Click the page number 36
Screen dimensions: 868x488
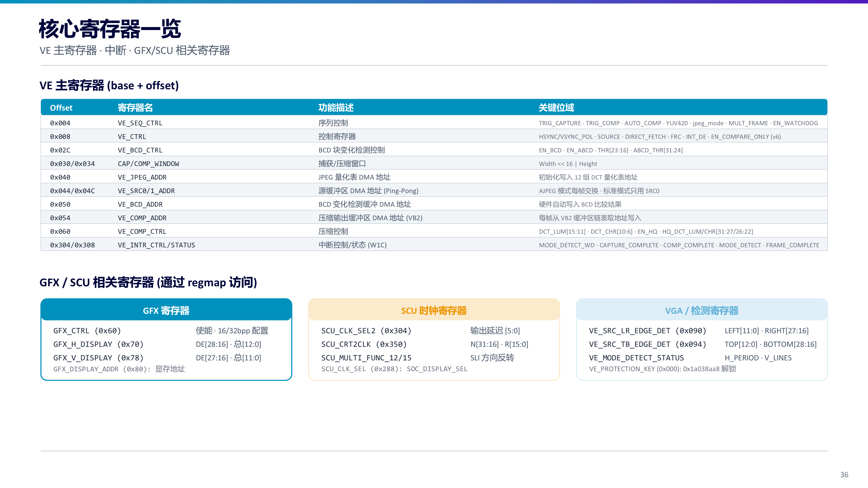[x=844, y=475]
